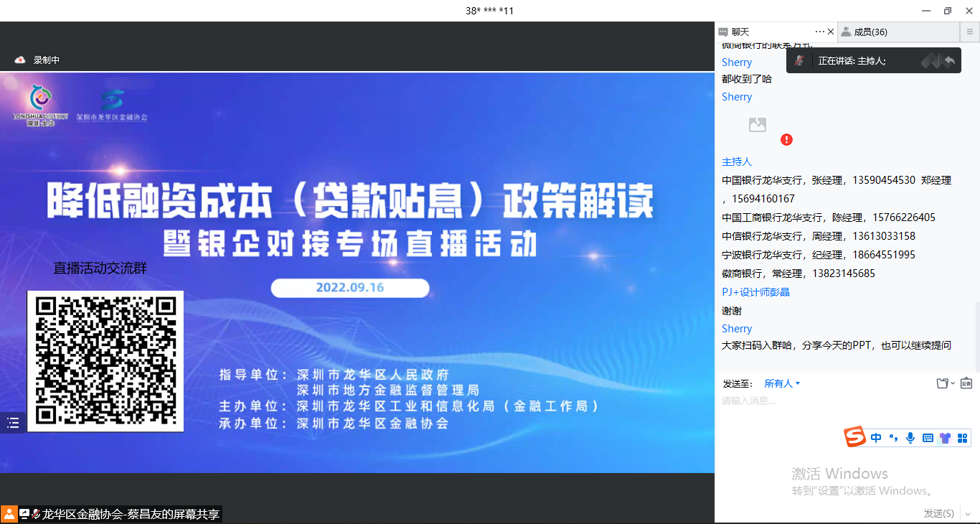Open the side panel hamburger menu

point(970,32)
